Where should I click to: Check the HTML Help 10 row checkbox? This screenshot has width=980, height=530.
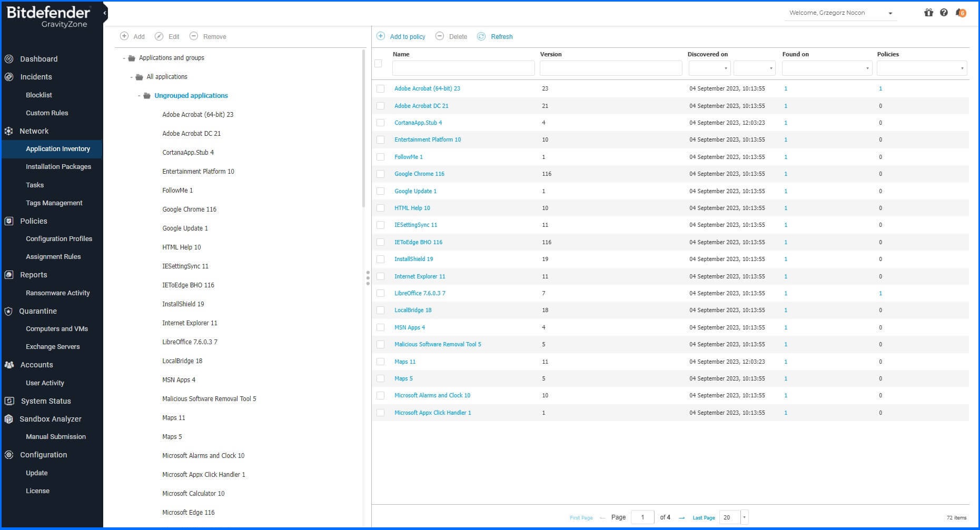click(381, 208)
